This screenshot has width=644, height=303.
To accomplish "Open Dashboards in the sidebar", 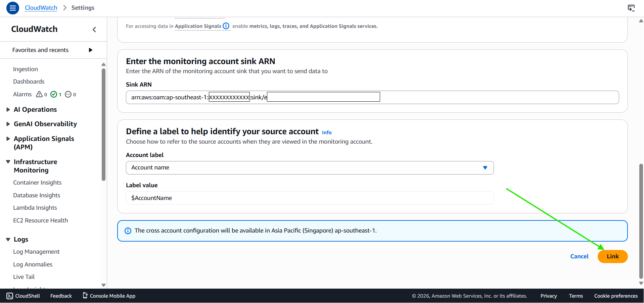I will (x=29, y=82).
